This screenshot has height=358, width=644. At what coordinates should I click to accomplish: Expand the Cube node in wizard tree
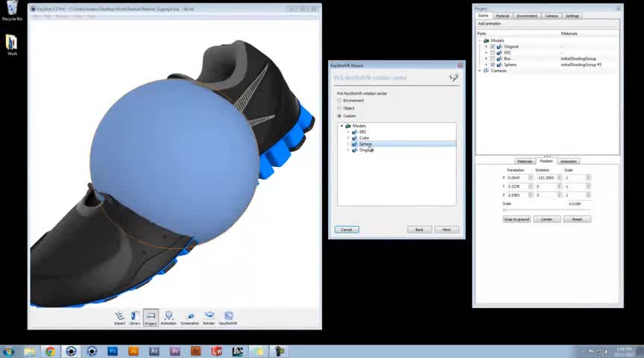pos(348,138)
